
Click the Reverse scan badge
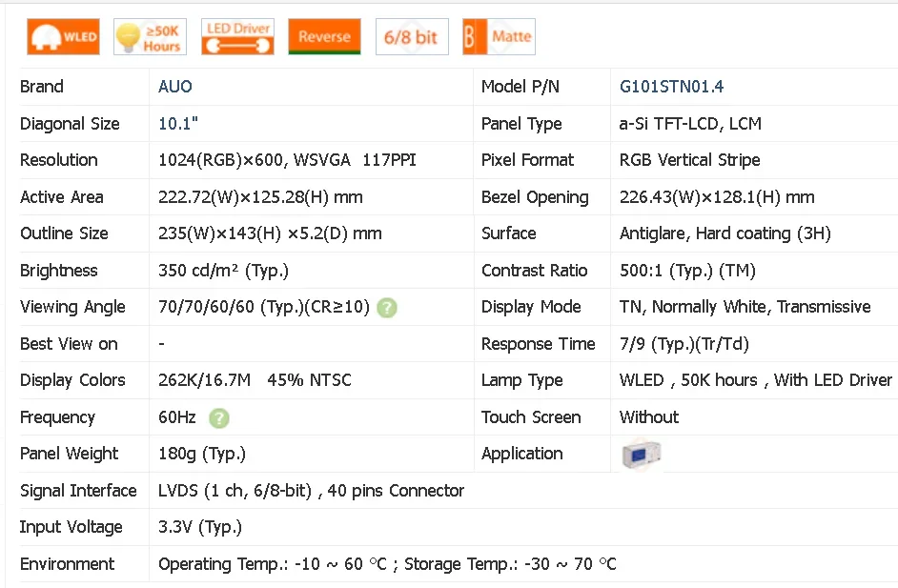point(325,36)
